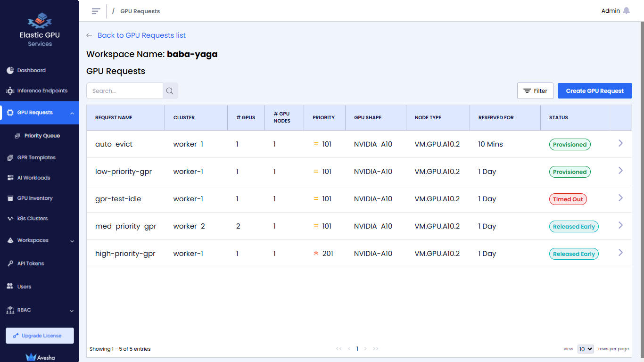The width and height of the screenshot is (644, 362).
Task: Open Dashboard from the sidebar
Action: (31, 70)
